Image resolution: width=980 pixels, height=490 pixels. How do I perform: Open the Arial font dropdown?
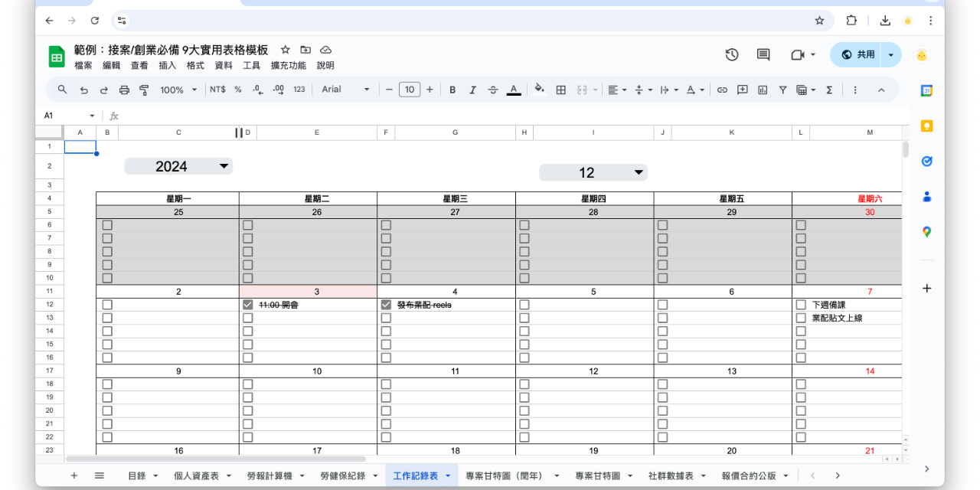(x=345, y=90)
